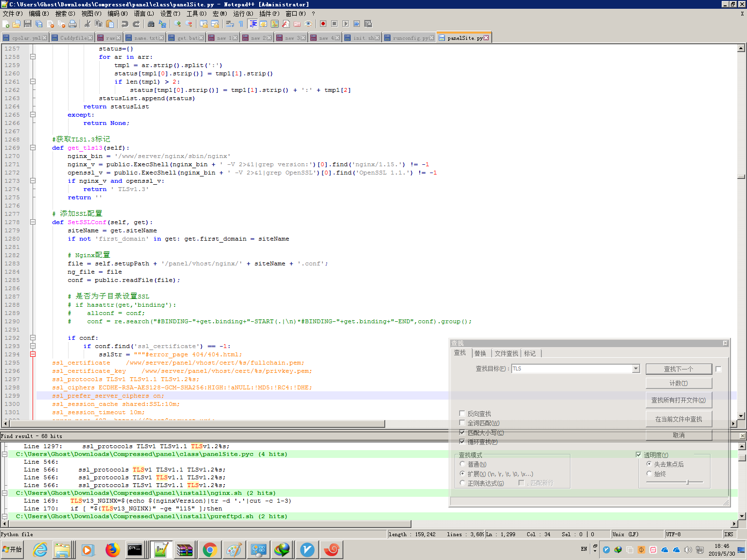
Task: Click the Save All toolbar icon
Action: point(39,24)
